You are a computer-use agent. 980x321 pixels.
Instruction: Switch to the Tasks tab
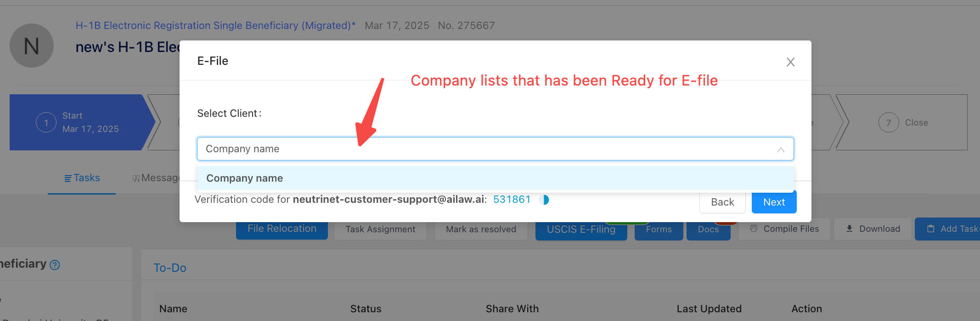click(82, 178)
